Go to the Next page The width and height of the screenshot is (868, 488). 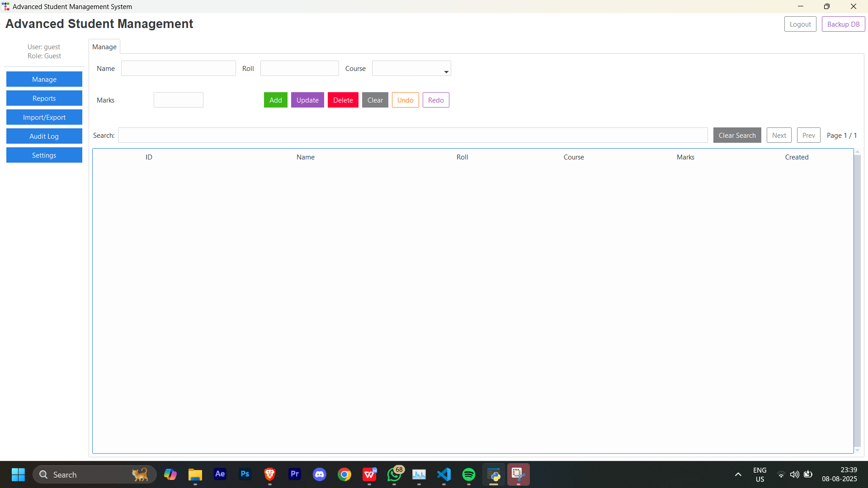coord(779,135)
